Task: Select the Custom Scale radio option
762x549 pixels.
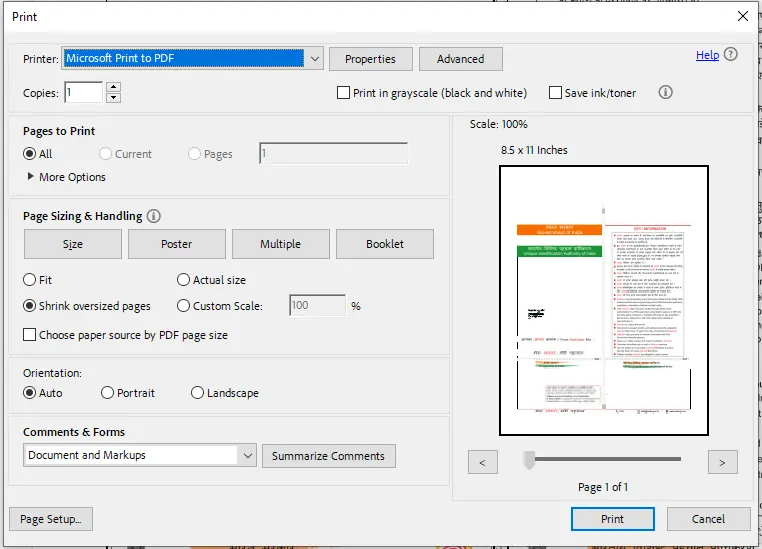Action: pos(183,306)
